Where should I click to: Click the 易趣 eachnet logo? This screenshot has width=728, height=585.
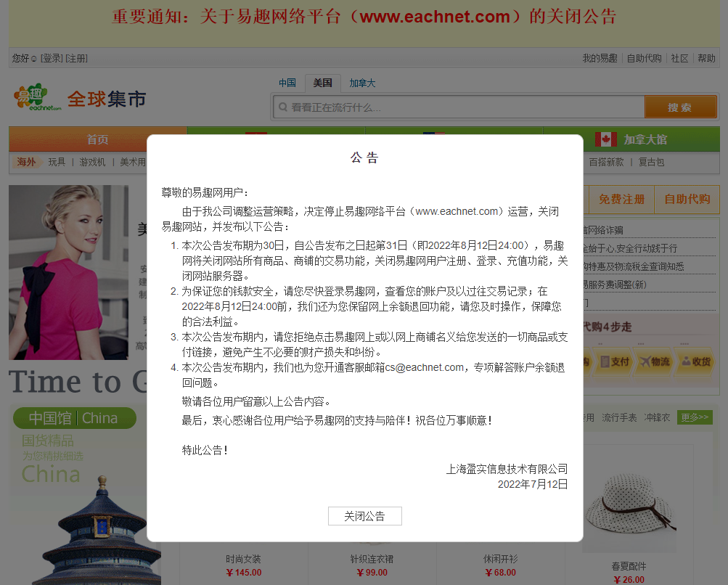pos(38,97)
